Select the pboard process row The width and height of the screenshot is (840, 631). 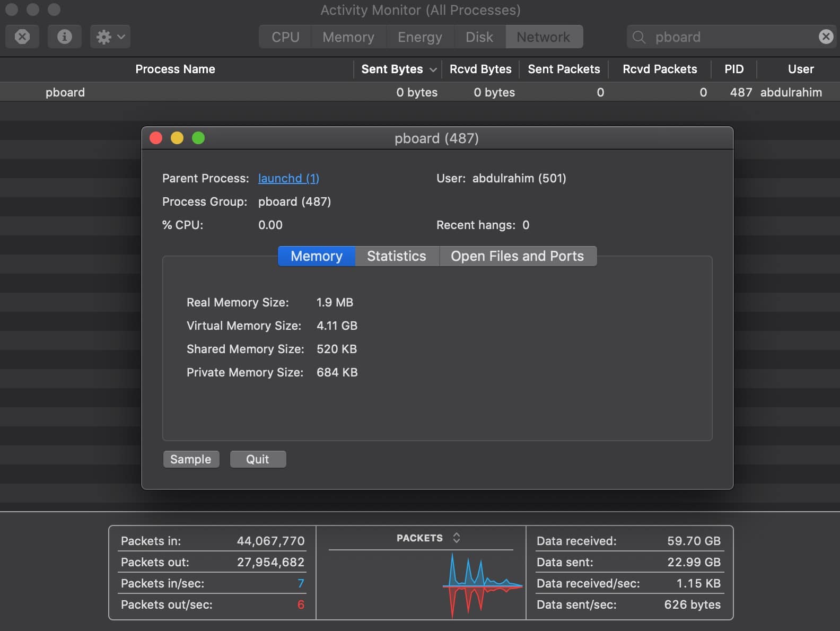tap(420, 92)
